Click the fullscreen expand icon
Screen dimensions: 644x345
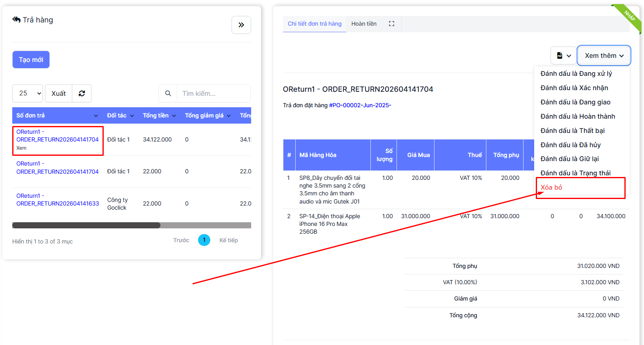coord(391,24)
